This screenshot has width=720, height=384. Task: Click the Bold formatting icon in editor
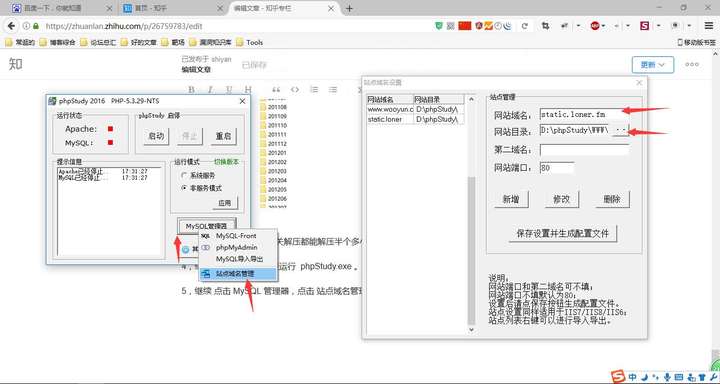[x=191, y=90]
